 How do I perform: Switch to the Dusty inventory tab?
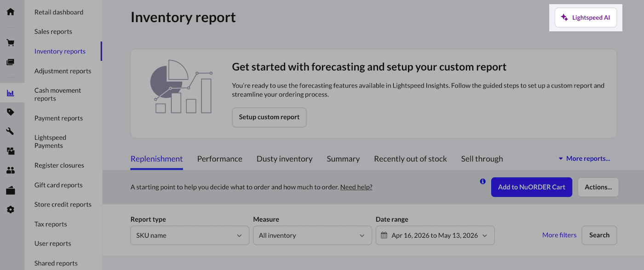(284, 159)
